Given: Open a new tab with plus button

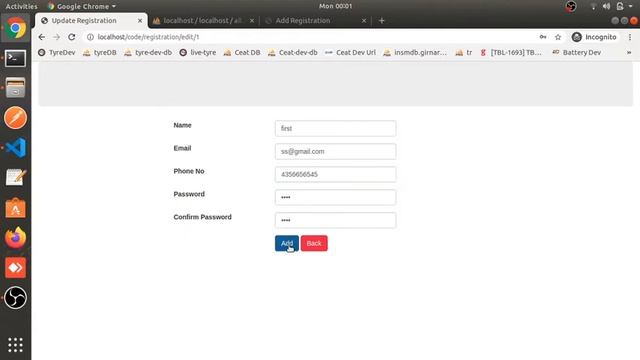Looking at the screenshot, I should pyautogui.click(x=382, y=20).
